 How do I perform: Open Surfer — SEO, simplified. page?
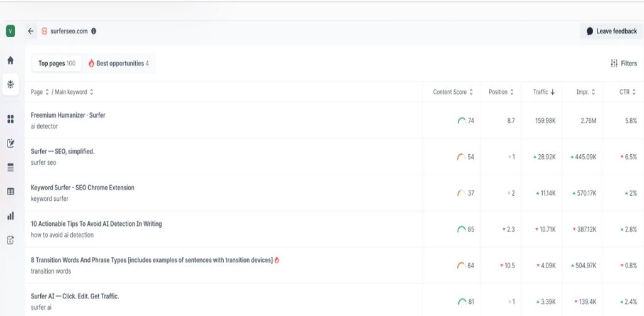click(62, 151)
